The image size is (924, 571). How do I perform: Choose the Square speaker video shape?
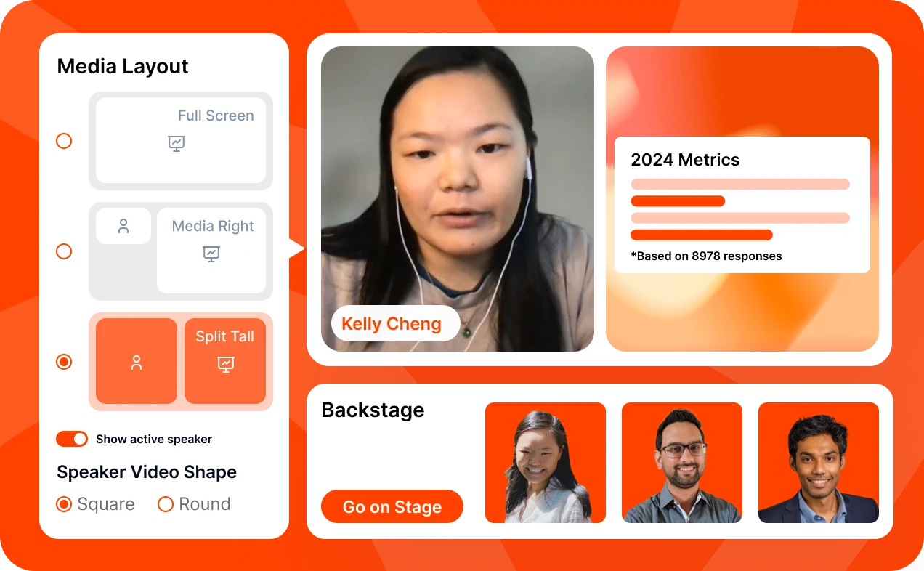click(x=65, y=504)
